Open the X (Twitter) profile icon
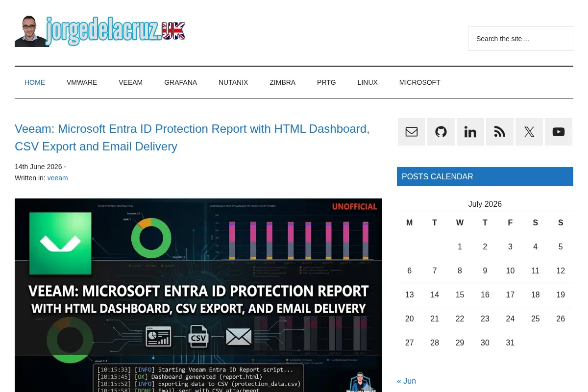The image size is (588, 392). click(x=529, y=132)
